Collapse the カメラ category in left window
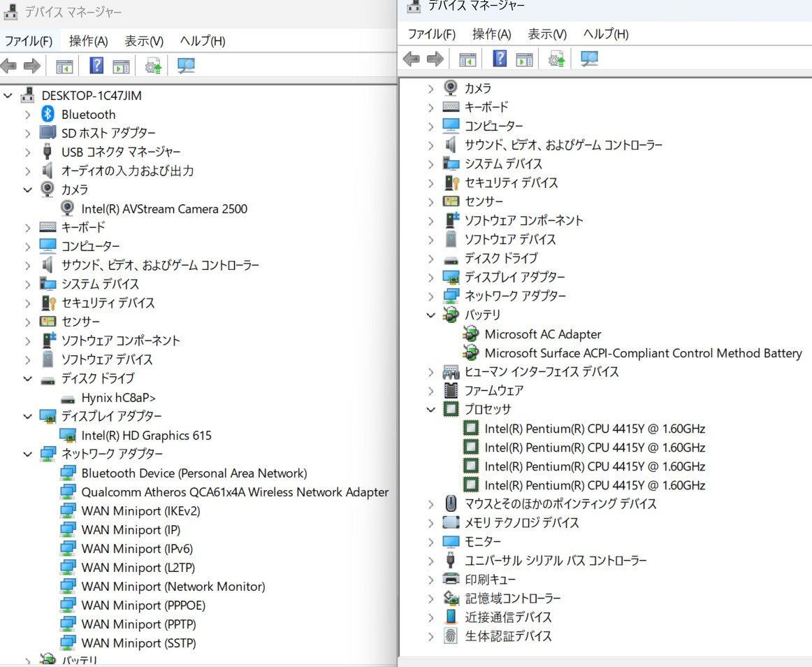 [27, 189]
